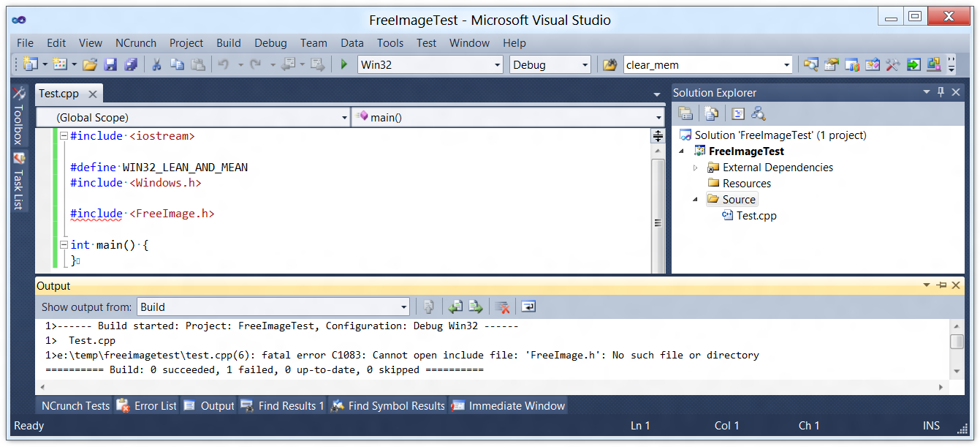Switch to the NCrunch Tests tab
The image size is (980, 447).
(x=74, y=405)
